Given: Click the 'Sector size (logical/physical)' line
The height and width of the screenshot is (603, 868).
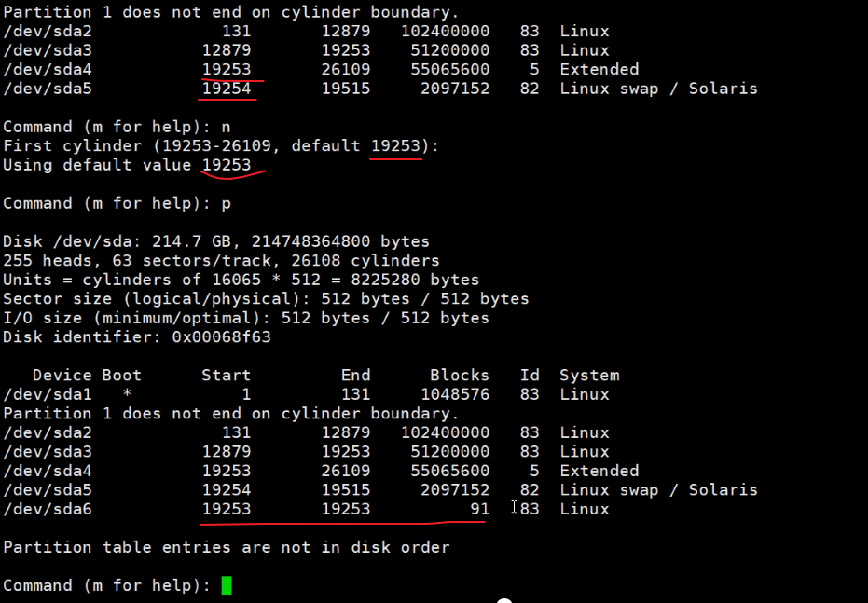Looking at the screenshot, I should [266, 299].
